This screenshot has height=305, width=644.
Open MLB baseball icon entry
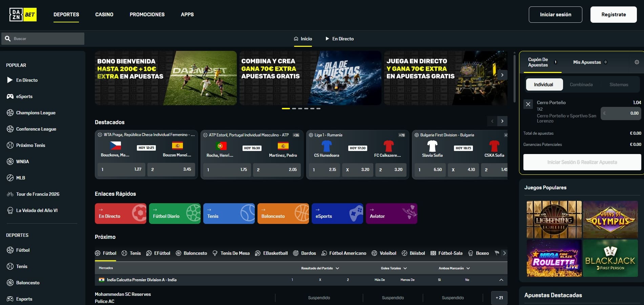10,178
